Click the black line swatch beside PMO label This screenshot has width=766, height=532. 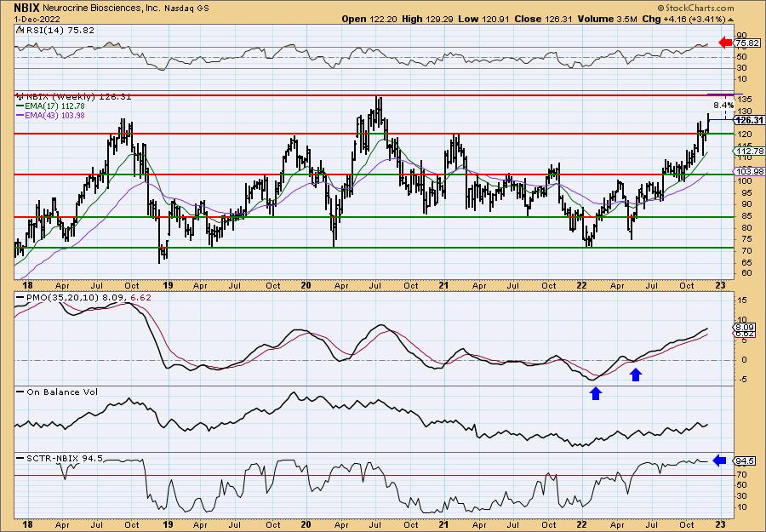pyautogui.click(x=20, y=297)
